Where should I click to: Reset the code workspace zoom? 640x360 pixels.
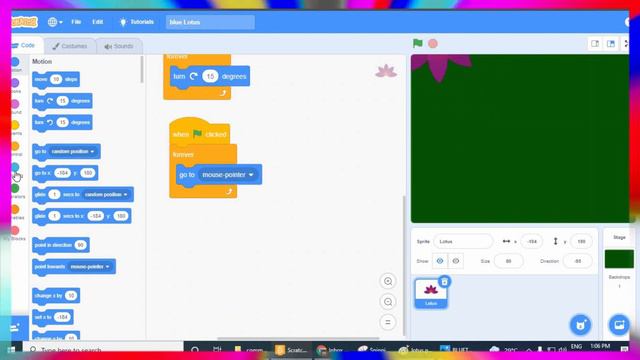(388, 322)
